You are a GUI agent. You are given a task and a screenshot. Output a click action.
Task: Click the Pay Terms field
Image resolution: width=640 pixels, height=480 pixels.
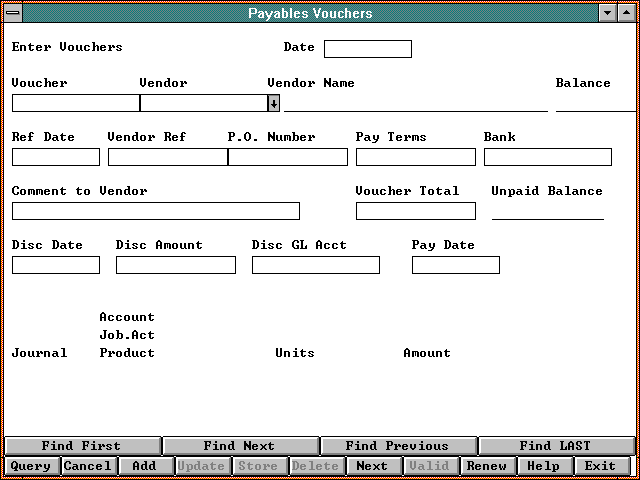pyautogui.click(x=415, y=157)
